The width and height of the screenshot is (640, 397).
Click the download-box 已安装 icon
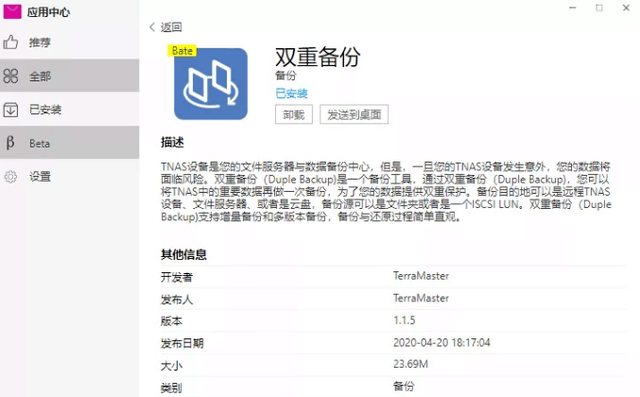[11, 109]
